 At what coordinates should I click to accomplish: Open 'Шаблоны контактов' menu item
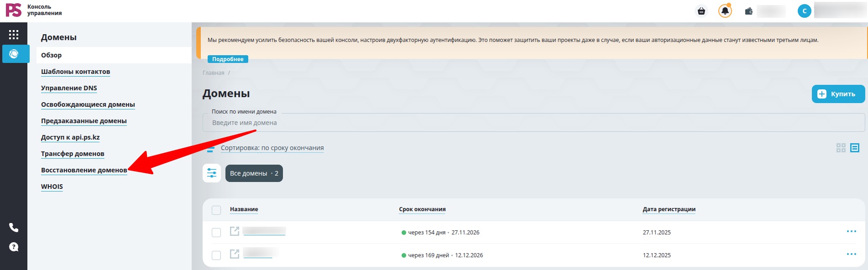(x=76, y=72)
